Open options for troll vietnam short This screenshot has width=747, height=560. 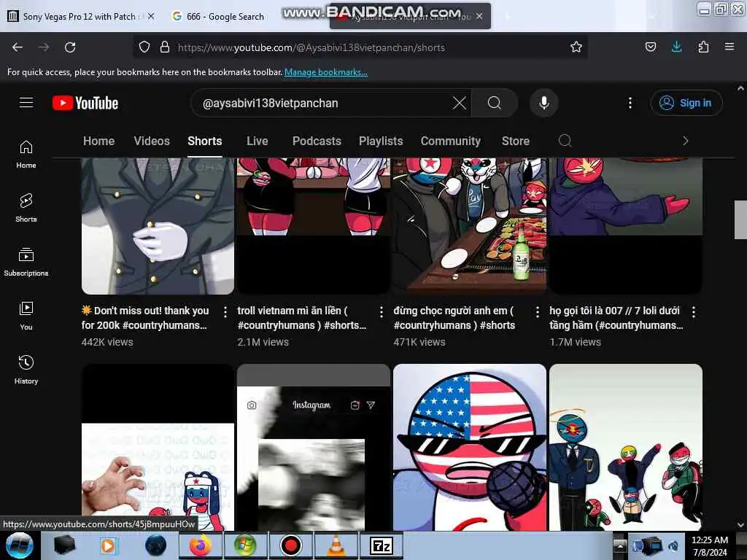click(x=381, y=312)
